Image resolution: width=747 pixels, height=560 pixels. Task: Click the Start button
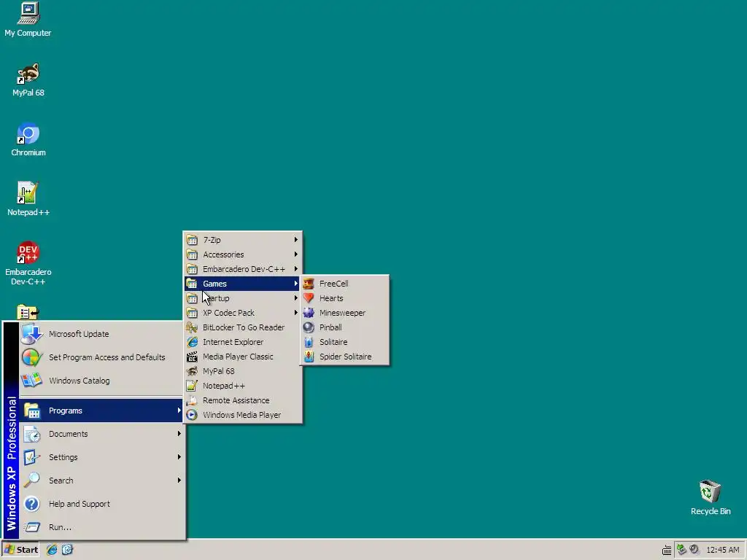click(20, 550)
